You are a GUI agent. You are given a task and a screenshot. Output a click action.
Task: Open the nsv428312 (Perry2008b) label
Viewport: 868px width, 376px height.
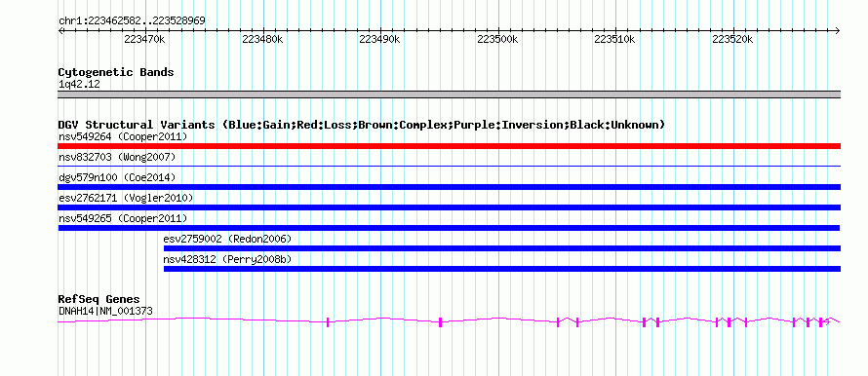click(227, 259)
